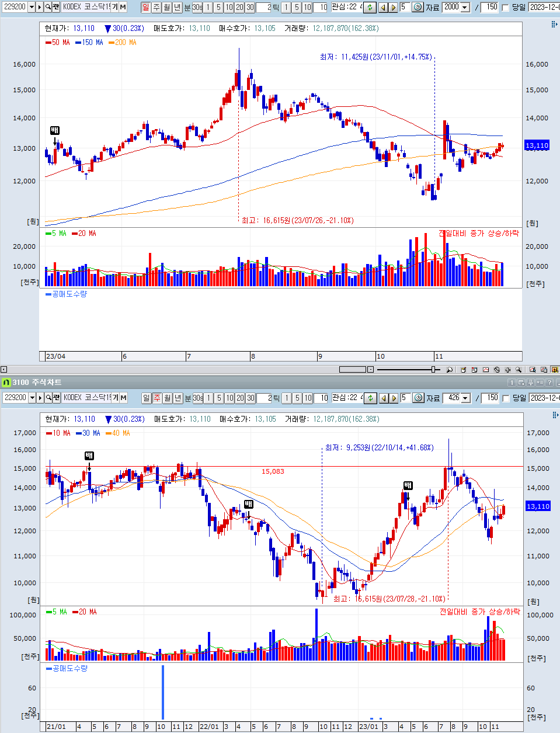560x733 pixels.
Task: Open 자료 2000 count dropdown arrow
Action: (465, 8)
